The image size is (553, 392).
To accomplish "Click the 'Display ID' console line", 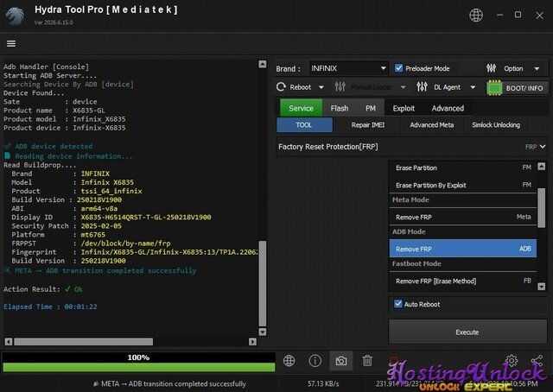I will point(111,217).
